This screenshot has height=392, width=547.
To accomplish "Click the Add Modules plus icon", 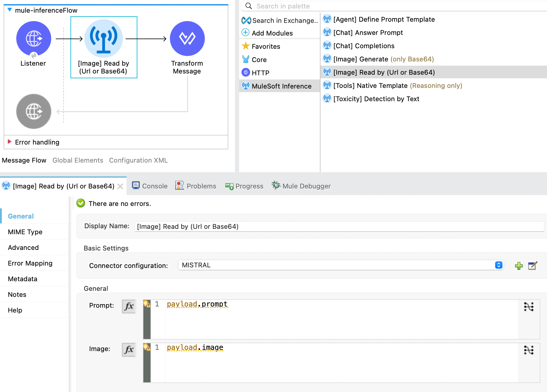I will 245,33.
